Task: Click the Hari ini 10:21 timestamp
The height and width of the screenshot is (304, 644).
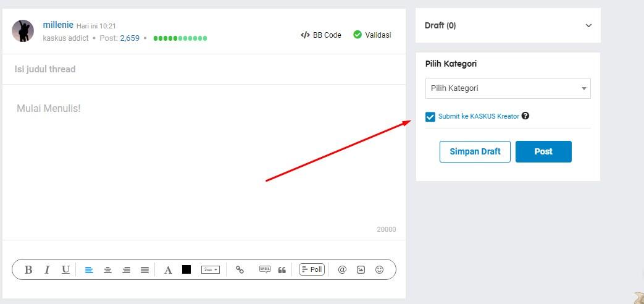Action: 96,26
